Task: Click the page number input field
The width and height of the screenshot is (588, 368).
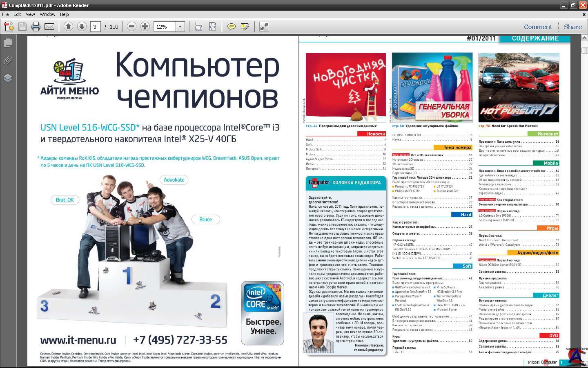Action: pyautogui.click(x=95, y=27)
